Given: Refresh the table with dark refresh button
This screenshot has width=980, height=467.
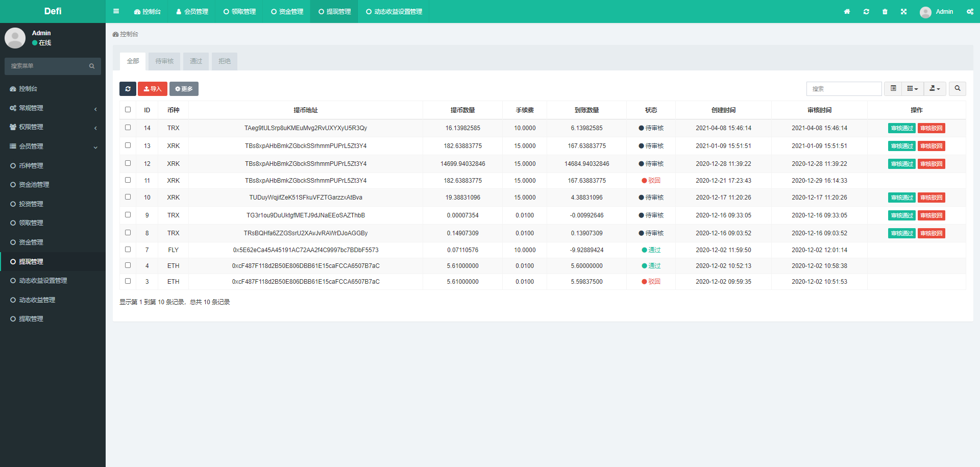Looking at the screenshot, I should (x=128, y=89).
